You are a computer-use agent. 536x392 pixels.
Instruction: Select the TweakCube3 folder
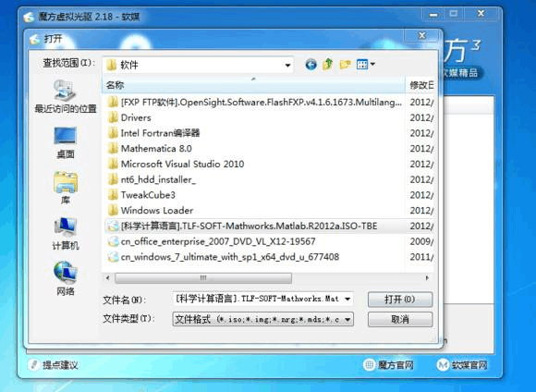[x=141, y=195]
